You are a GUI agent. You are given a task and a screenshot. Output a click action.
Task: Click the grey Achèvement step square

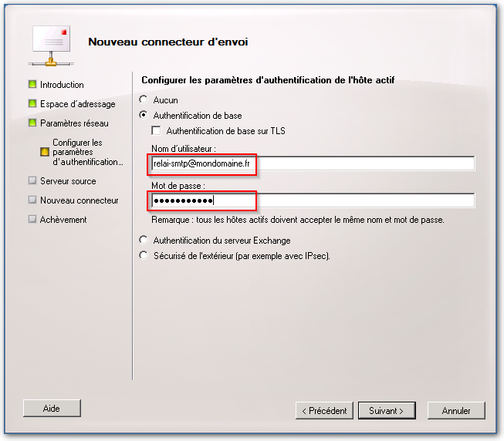pos(32,219)
